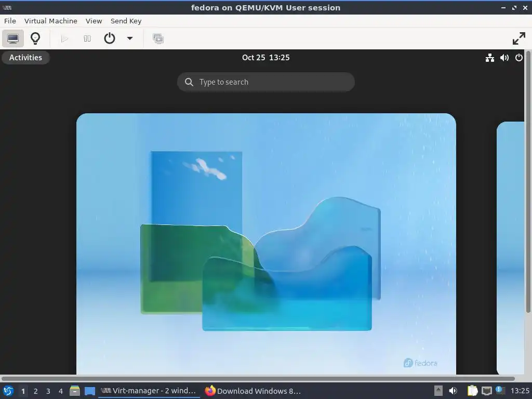Open the Virtual Machine menu
The width and height of the screenshot is (532, 399).
[50, 21]
